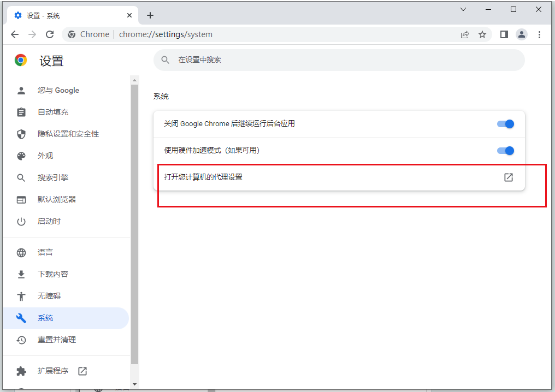This screenshot has width=555, height=392.
Task: Open 您与 Google section
Action: (x=66, y=90)
